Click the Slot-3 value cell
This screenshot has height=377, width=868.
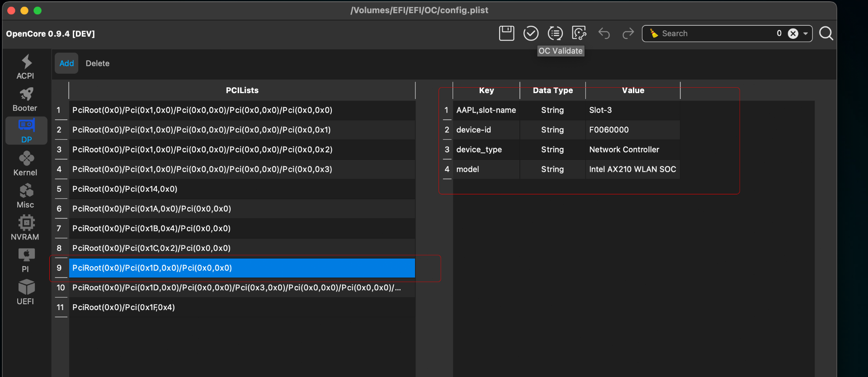[633, 110]
